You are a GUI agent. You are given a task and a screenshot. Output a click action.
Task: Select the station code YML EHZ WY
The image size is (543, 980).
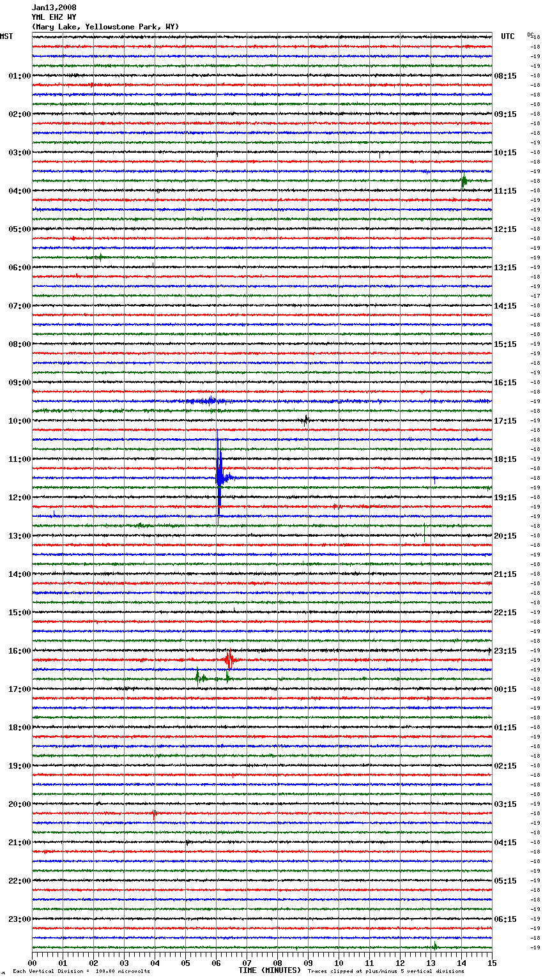point(54,17)
